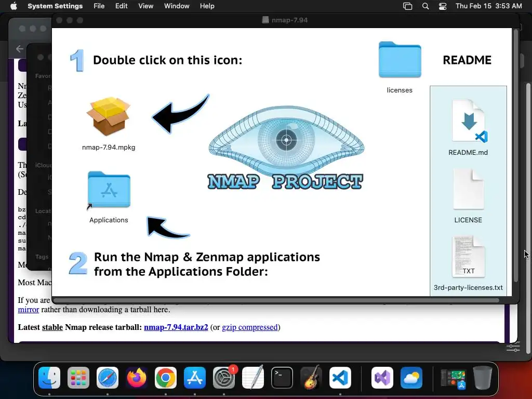This screenshot has height=399, width=532.
Task: Click the nmap-7.94 window's vertical scrollbar
Action: (516, 156)
